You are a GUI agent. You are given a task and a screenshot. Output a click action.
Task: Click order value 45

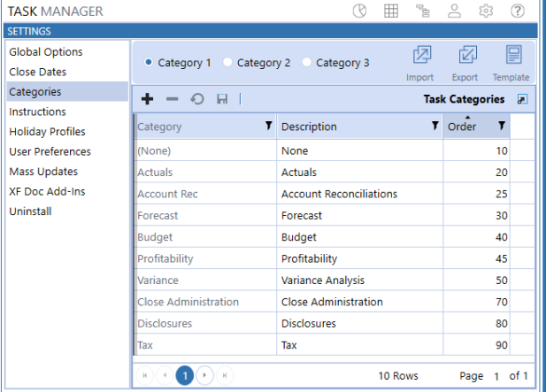click(x=477, y=258)
